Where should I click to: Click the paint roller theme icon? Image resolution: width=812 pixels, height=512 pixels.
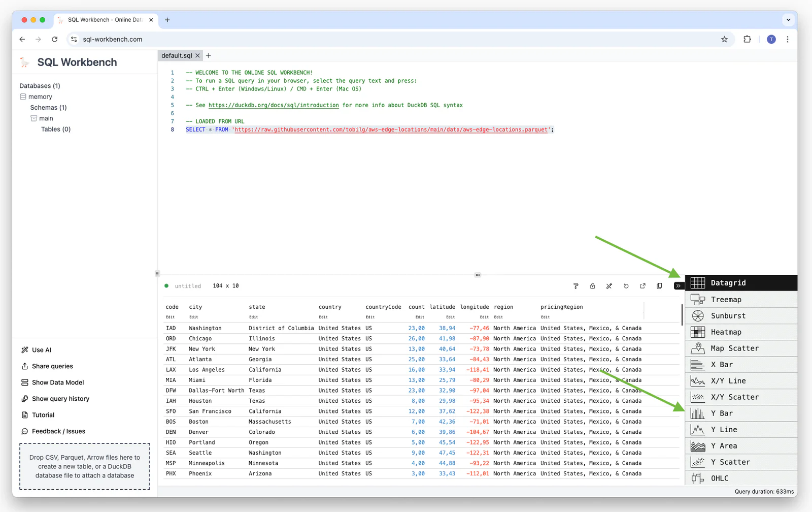(576, 286)
